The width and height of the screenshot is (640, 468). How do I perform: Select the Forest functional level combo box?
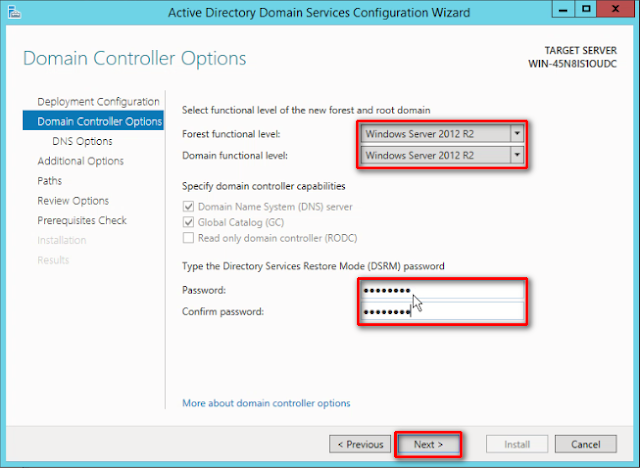(442, 134)
